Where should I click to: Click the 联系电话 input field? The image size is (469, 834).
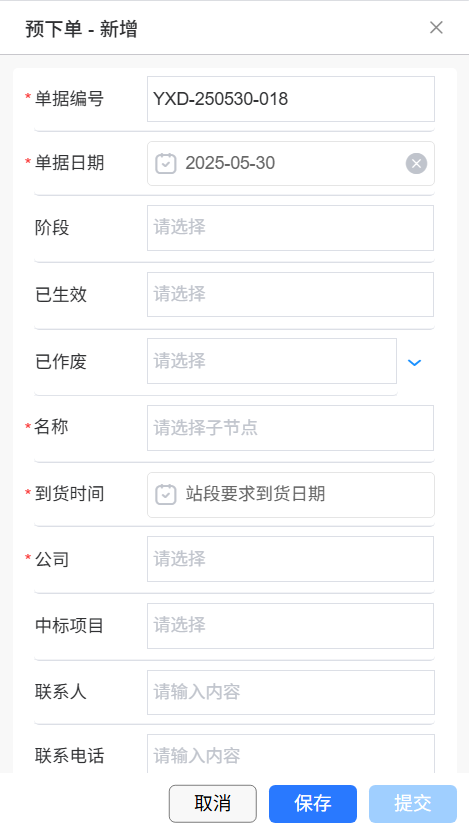[x=291, y=754]
